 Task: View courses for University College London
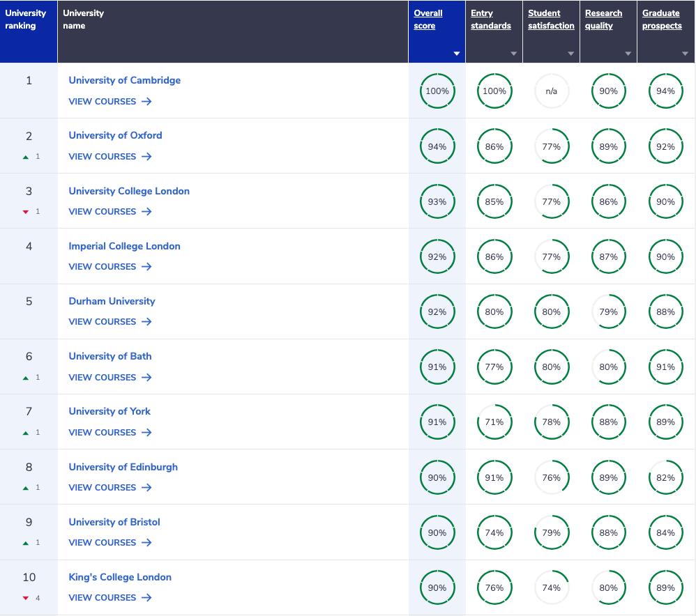(x=110, y=212)
